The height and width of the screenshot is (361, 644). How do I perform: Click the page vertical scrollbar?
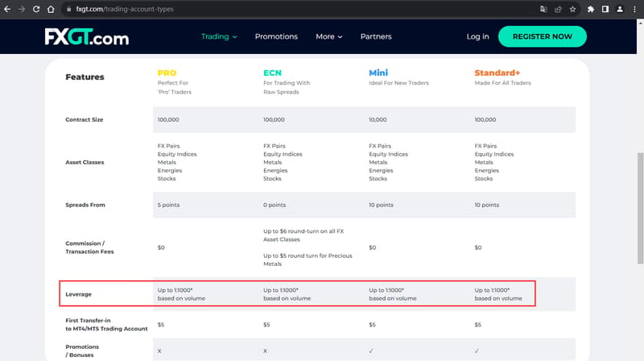point(640,208)
